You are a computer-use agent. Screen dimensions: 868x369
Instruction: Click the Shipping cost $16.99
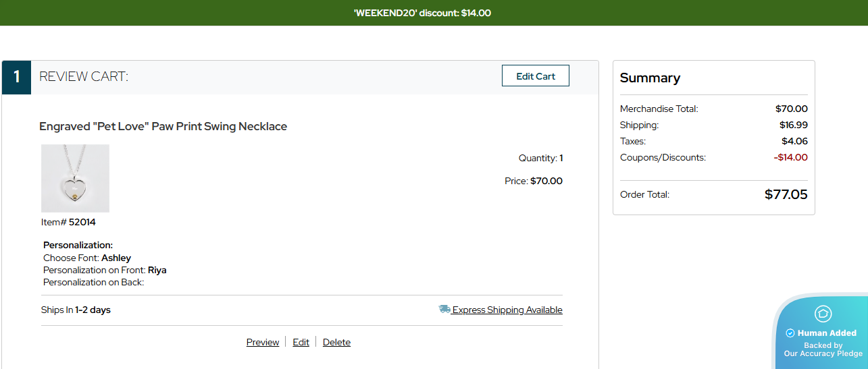[x=793, y=125]
